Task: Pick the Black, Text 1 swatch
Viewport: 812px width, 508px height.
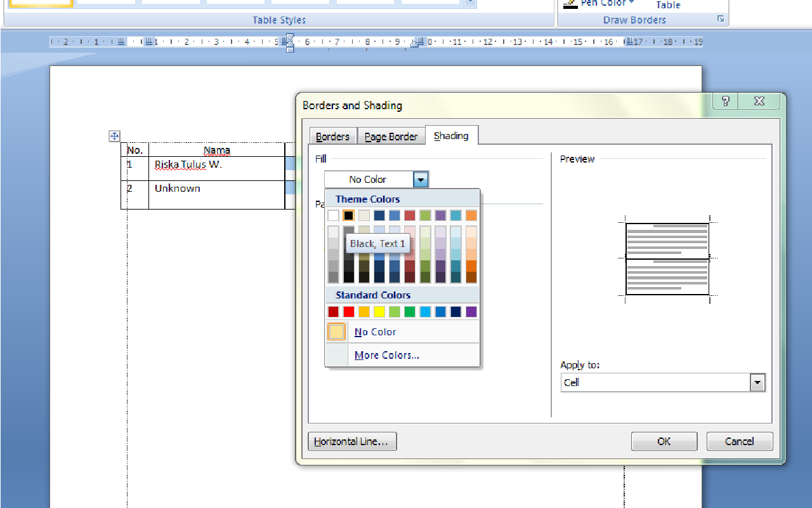Action: [348, 215]
